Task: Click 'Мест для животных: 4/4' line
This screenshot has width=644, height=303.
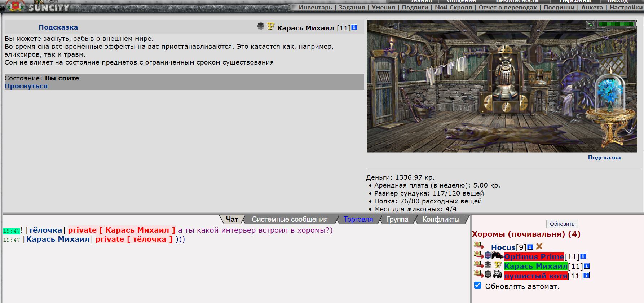Action: click(x=415, y=209)
